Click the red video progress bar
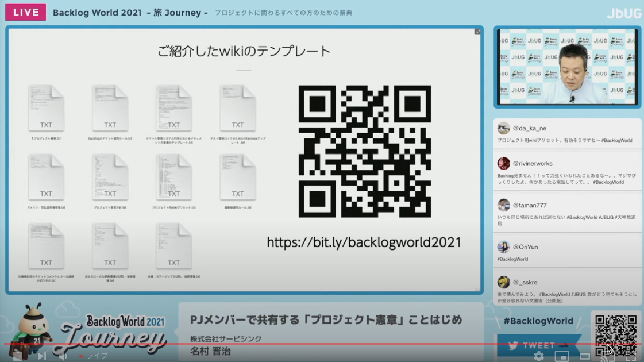Screen dimensions: 644x362 322,344
